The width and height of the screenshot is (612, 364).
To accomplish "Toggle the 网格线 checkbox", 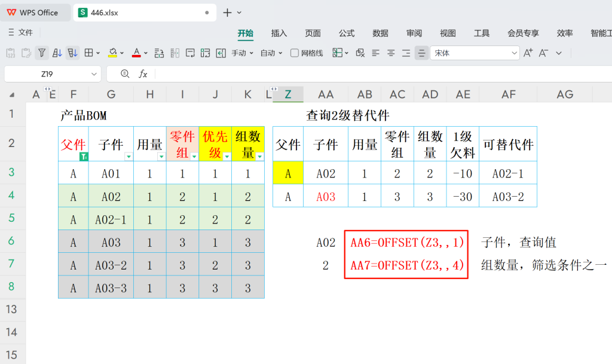I will [x=295, y=53].
